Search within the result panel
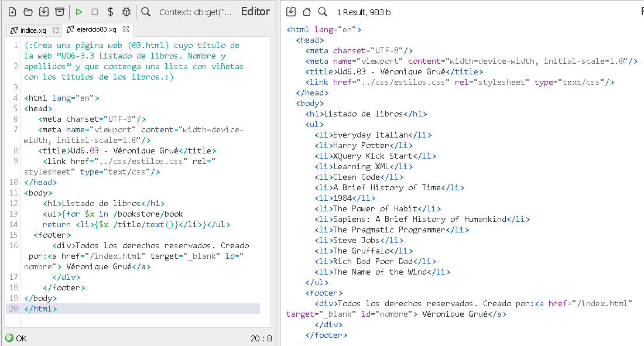Screen dimensions: 644x346 tap(323, 12)
